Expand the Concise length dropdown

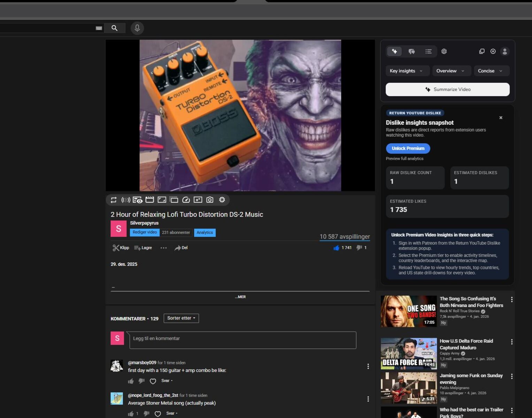[491, 71]
